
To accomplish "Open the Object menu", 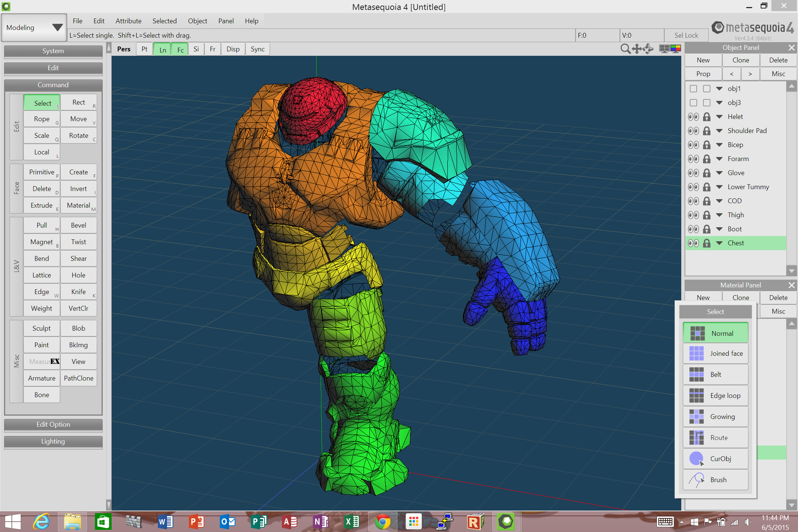I will (198, 21).
